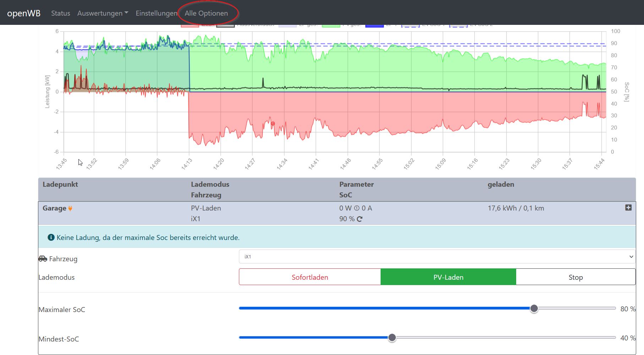Open the Auswertungen dropdown menu
Image resolution: width=644 pixels, height=355 pixels.
(103, 13)
